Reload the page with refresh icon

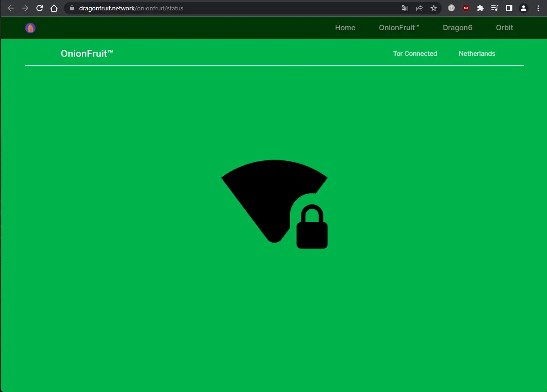[x=40, y=8]
